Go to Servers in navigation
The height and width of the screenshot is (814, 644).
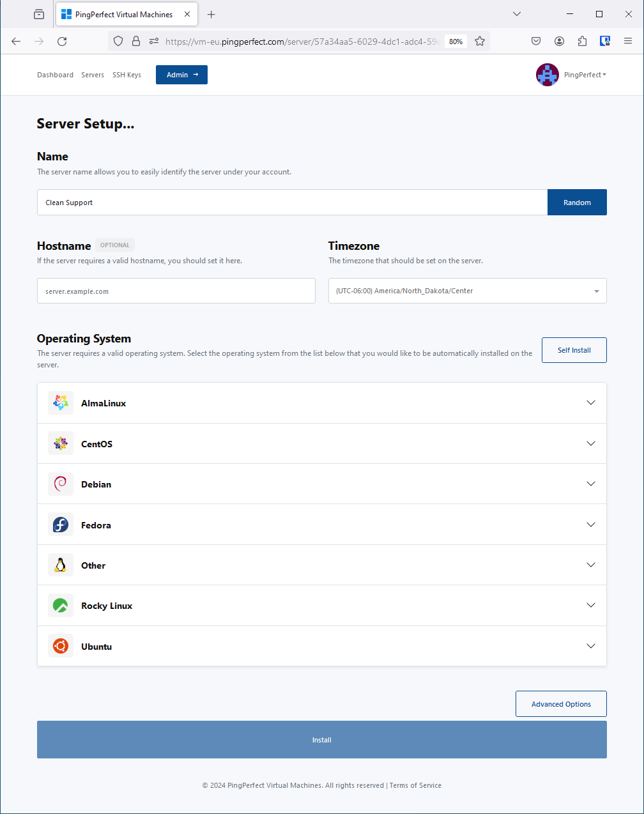tap(93, 75)
